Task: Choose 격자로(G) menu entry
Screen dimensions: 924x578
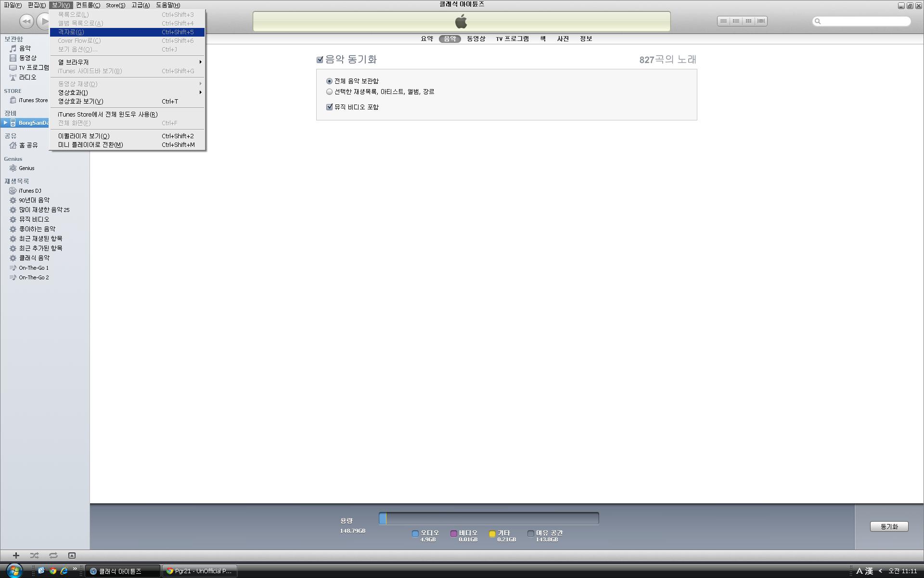Action: tap(128, 32)
